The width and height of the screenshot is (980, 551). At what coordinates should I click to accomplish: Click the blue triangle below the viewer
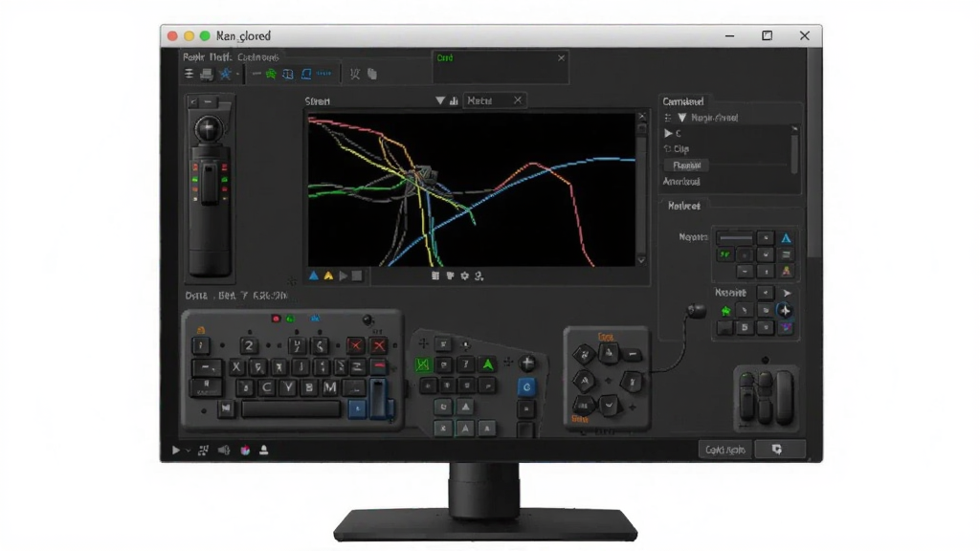click(x=314, y=275)
